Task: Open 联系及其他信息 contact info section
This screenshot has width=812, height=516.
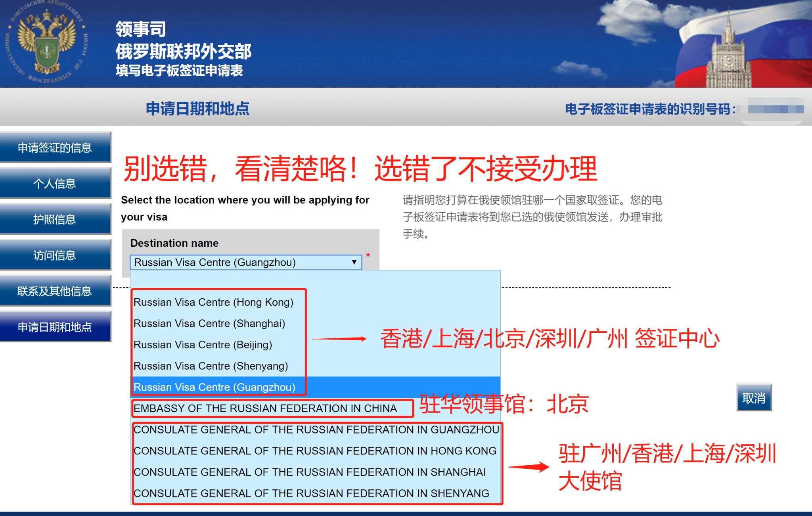Action: (x=55, y=291)
